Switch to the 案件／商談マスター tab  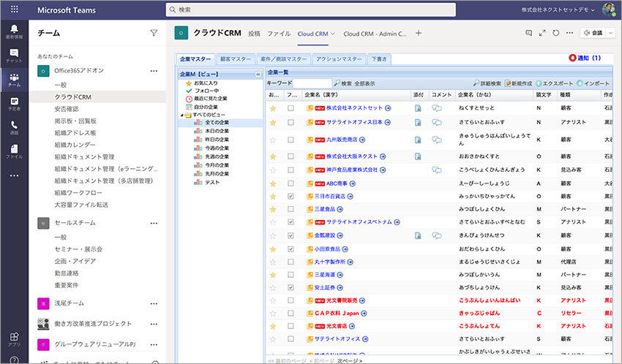(x=284, y=59)
